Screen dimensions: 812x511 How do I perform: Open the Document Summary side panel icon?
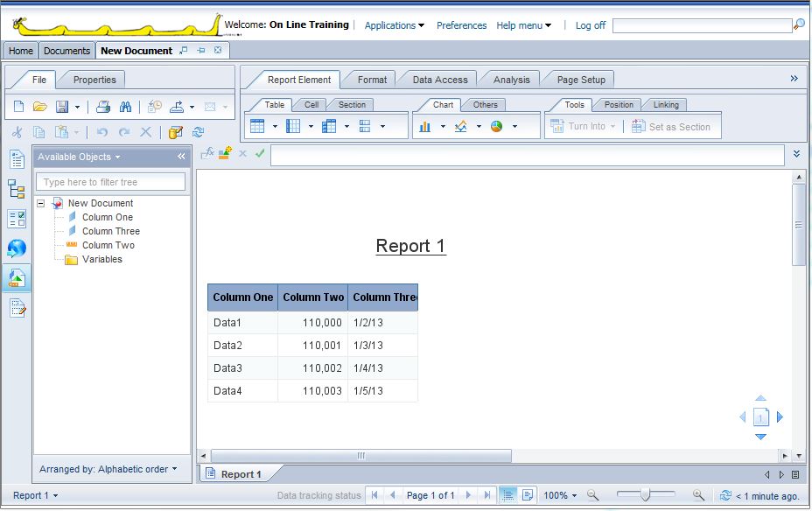17,159
